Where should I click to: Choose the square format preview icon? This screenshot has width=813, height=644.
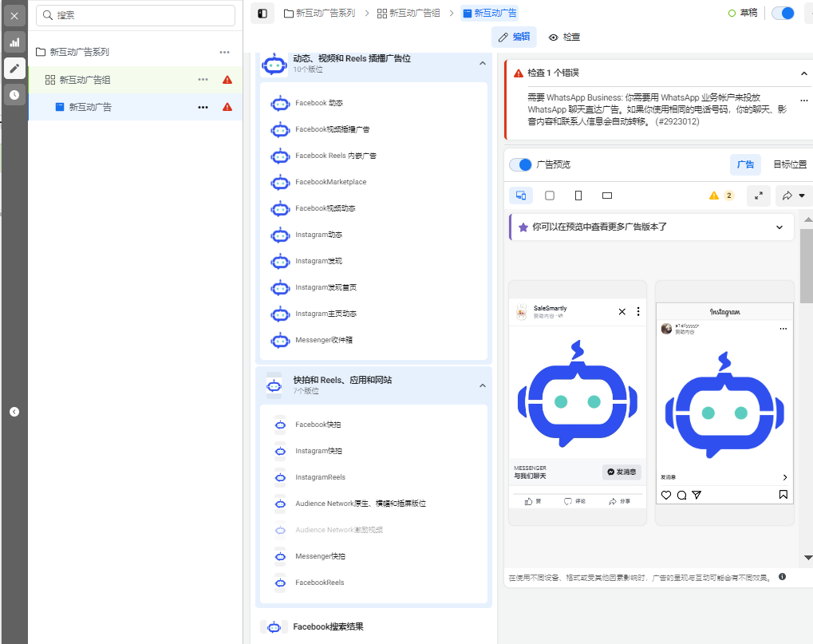tap(550, 196)
